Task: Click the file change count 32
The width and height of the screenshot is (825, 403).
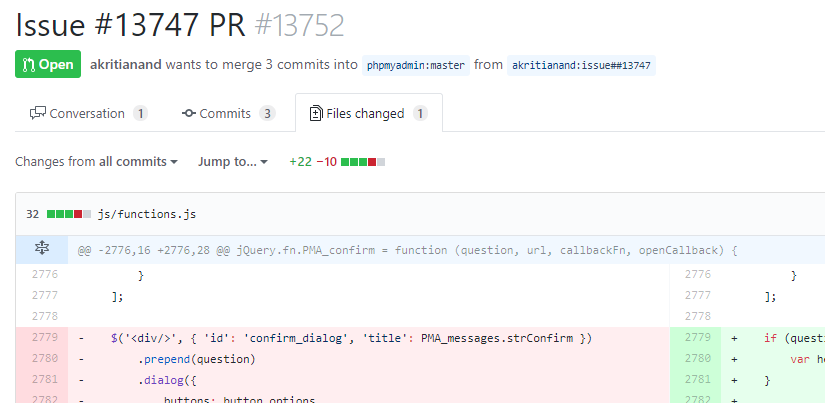Action: [32, 214]
